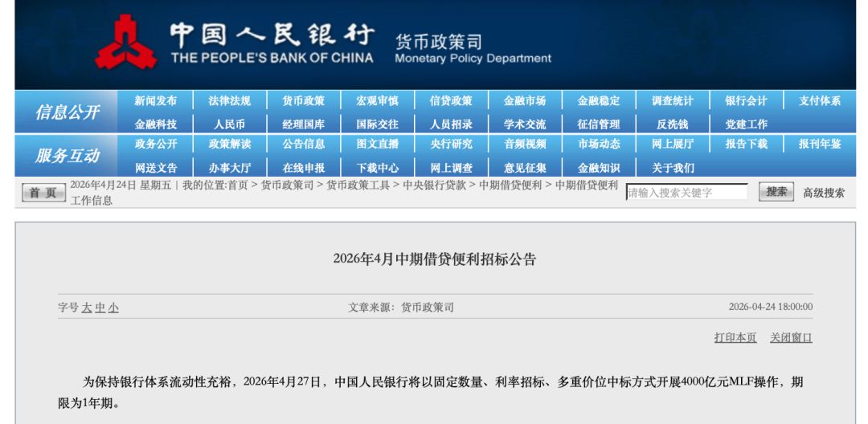Click 关闭窗口 close window link
This screenshot has height=424, width=868.
tap(791, 338)
